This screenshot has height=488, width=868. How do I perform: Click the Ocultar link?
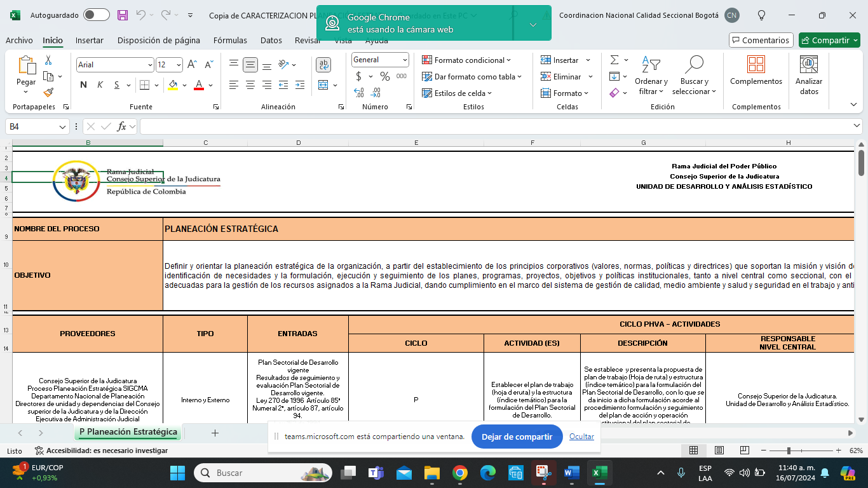point(581,437)
